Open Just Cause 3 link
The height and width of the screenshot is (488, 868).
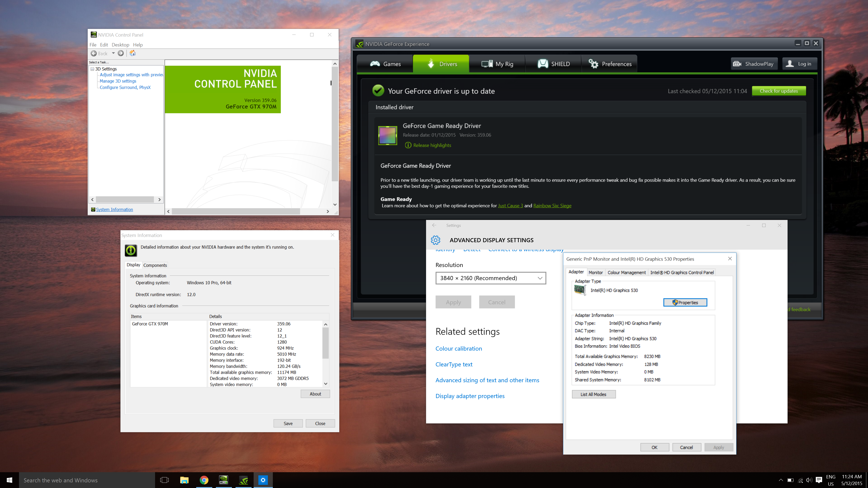coord(510,206)
